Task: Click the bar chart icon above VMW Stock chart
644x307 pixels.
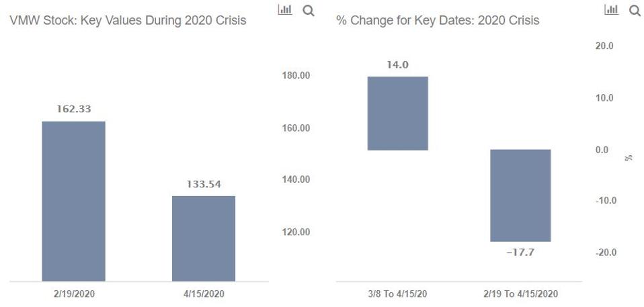Action: 285,11
